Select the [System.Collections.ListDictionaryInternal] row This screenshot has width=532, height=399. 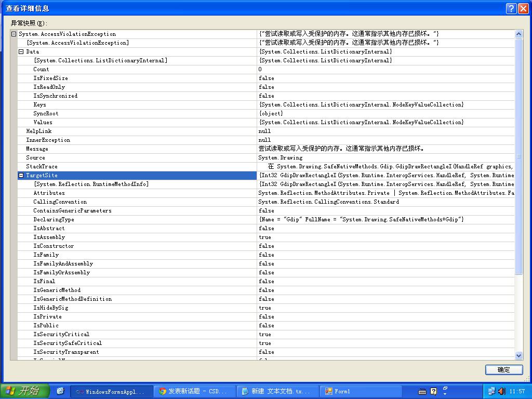pyautogui.click(x=266, y=60)
